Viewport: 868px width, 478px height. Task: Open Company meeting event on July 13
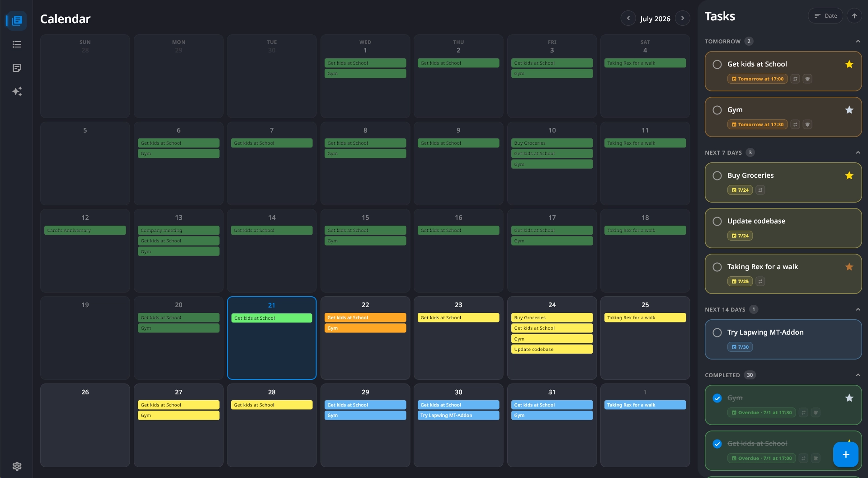(179, 230)
